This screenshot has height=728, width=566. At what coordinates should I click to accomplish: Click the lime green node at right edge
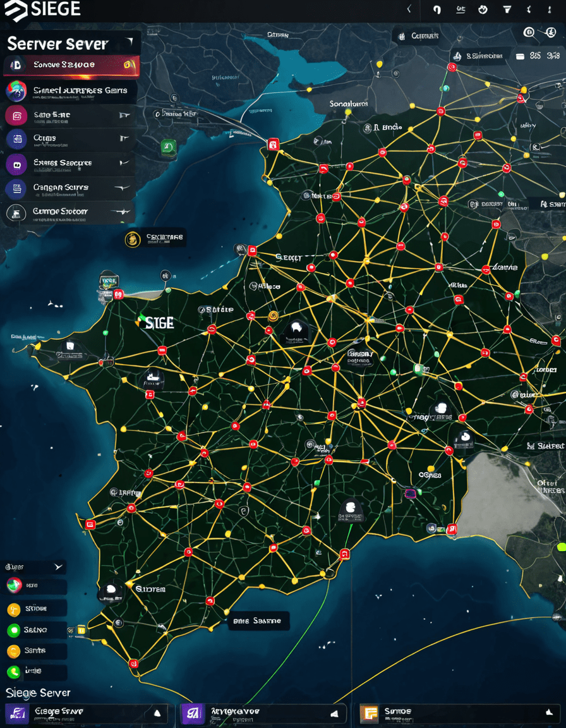coord(561,547)
